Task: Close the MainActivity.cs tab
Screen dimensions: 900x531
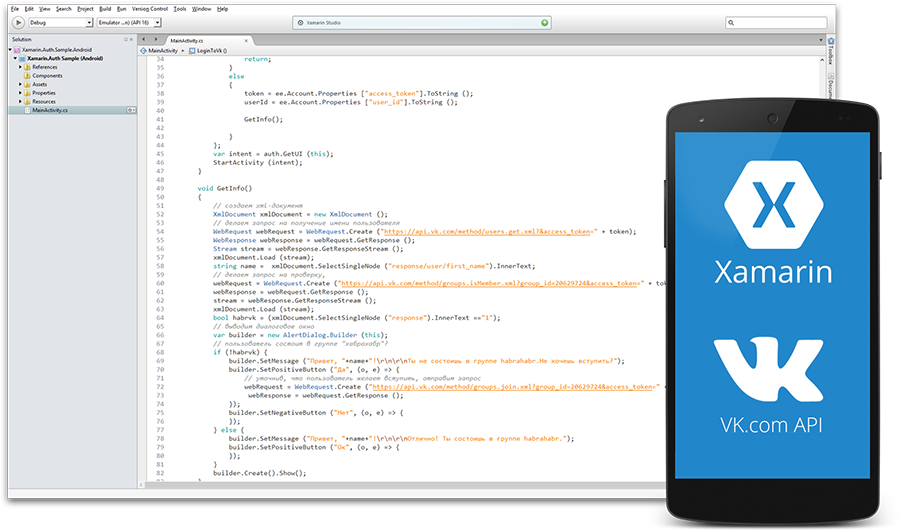Action: (x=246, y=41)
